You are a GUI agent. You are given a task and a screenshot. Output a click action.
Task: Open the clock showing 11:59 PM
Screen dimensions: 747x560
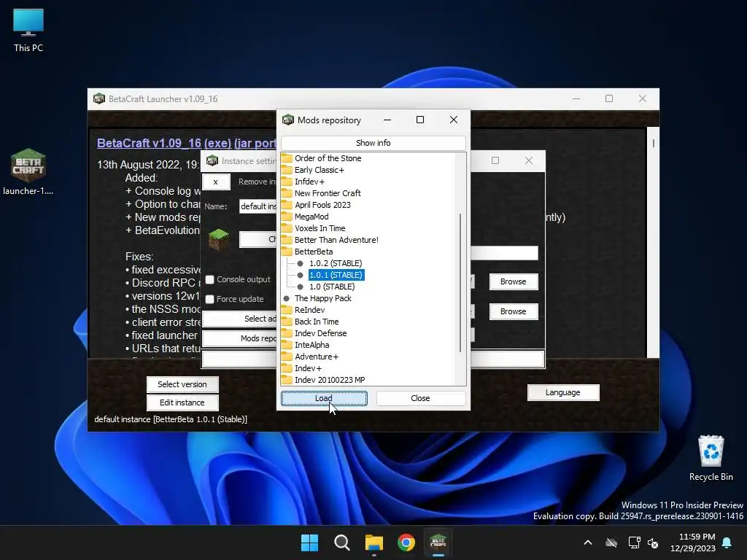pyautogui.click(x=693, y=542)
